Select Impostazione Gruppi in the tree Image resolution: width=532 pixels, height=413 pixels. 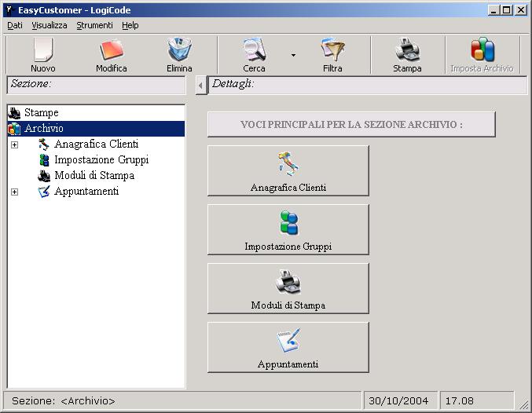pos(101,160)
